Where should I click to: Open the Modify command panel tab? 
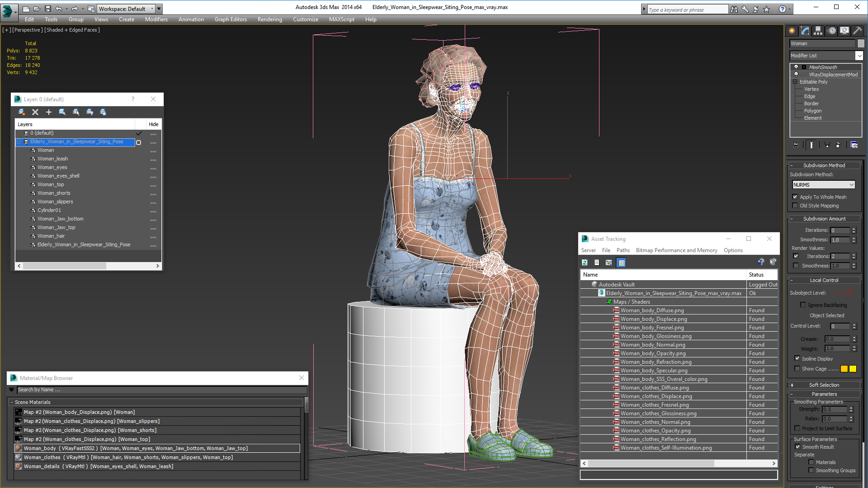click(x=805, y=31)
